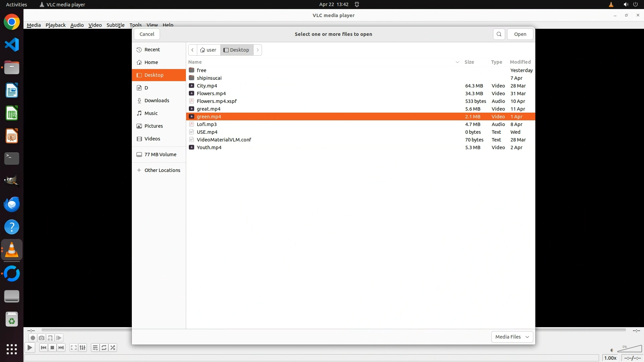Click the search icon in file dialog
This screenshot has width=644, height=362.
(499, 34)
